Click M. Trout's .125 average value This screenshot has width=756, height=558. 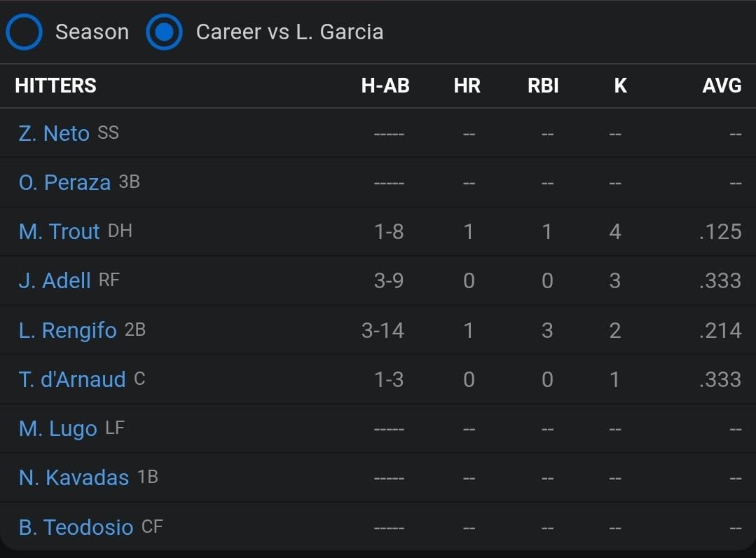coord(720,231)
